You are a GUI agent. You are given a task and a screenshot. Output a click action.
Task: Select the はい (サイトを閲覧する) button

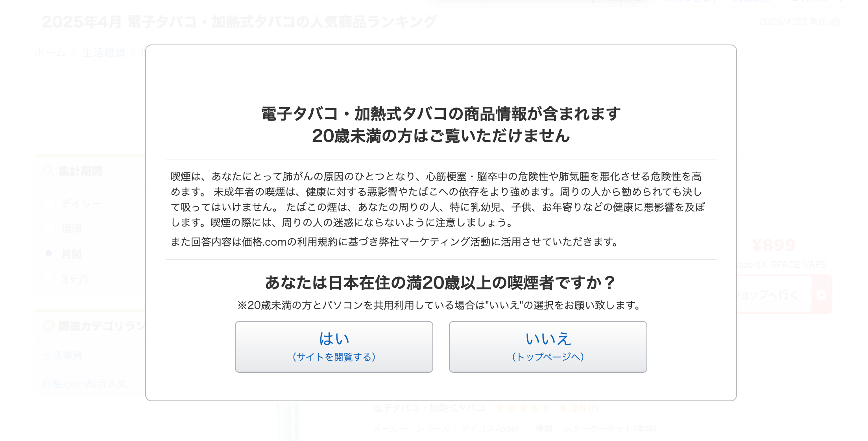click(x=334, y=346)
